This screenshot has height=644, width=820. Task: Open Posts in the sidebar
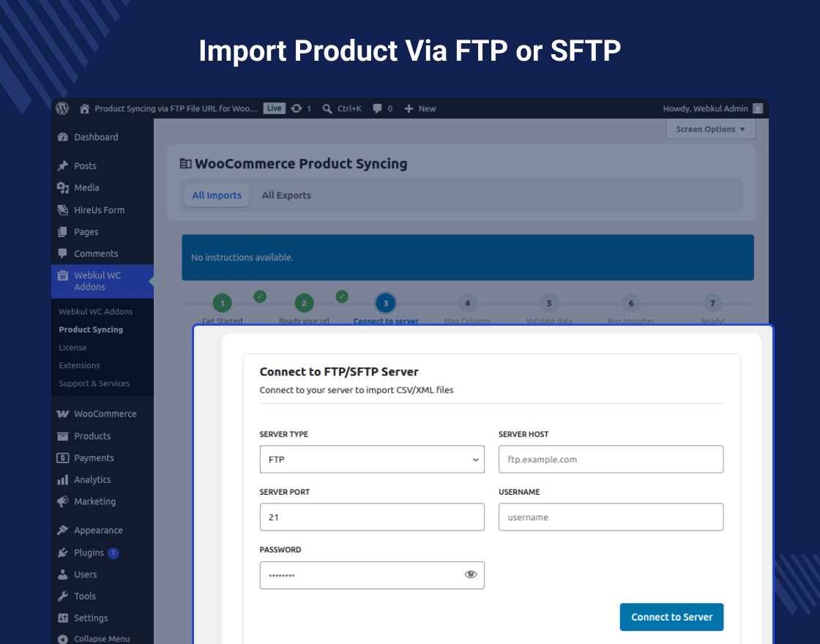85,165
